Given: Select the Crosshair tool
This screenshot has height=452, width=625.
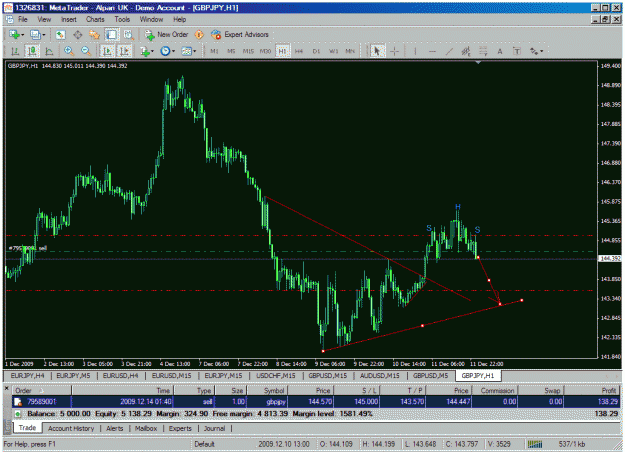Looking at the screenshot, I should [x=394, y=51].
